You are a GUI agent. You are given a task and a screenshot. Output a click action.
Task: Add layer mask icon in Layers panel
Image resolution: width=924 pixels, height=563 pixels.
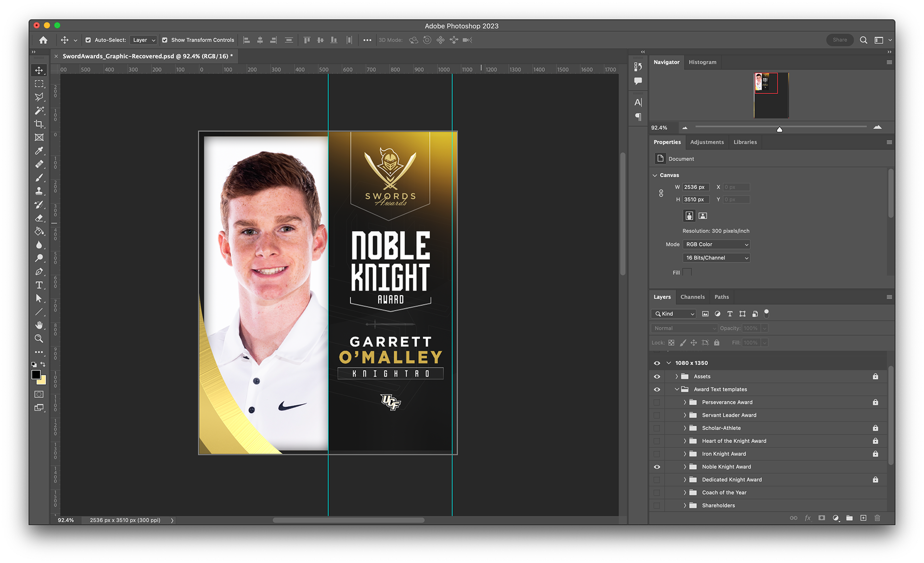tap(821, 518)
